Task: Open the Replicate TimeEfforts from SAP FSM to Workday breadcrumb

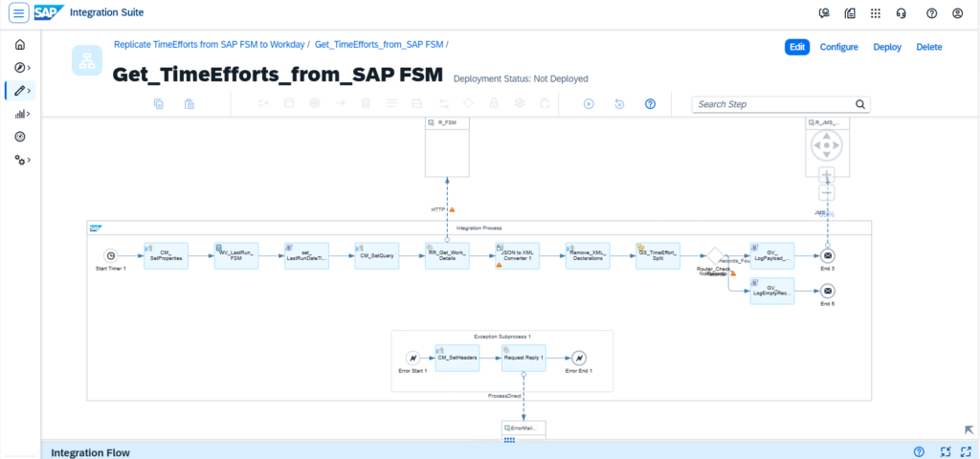Action: point(210,44)
